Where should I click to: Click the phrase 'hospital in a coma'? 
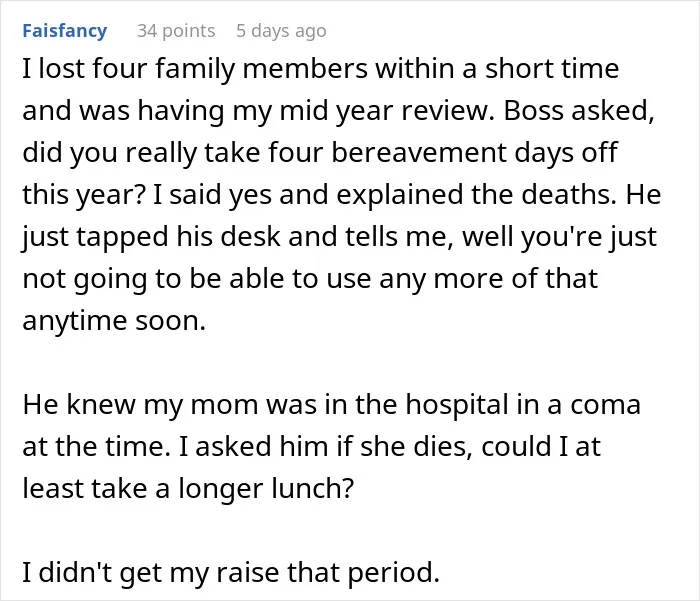(x=523, y=405)
